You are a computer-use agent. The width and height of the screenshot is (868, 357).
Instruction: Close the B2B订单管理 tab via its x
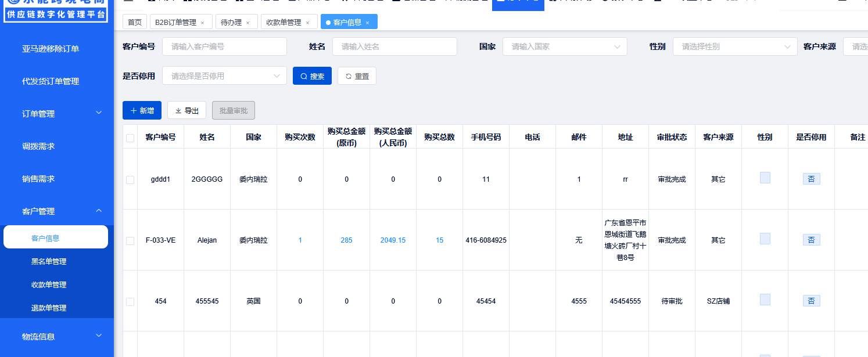(x=202, y=23)
